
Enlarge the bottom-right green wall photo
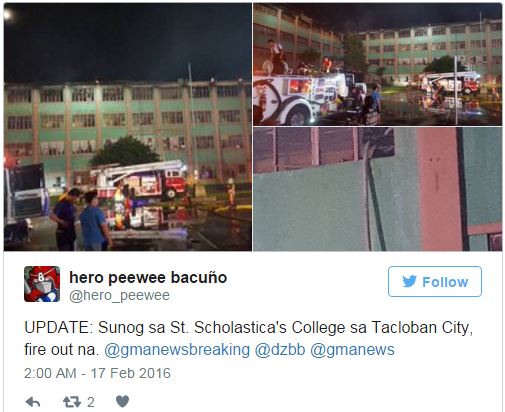[378, 189]
